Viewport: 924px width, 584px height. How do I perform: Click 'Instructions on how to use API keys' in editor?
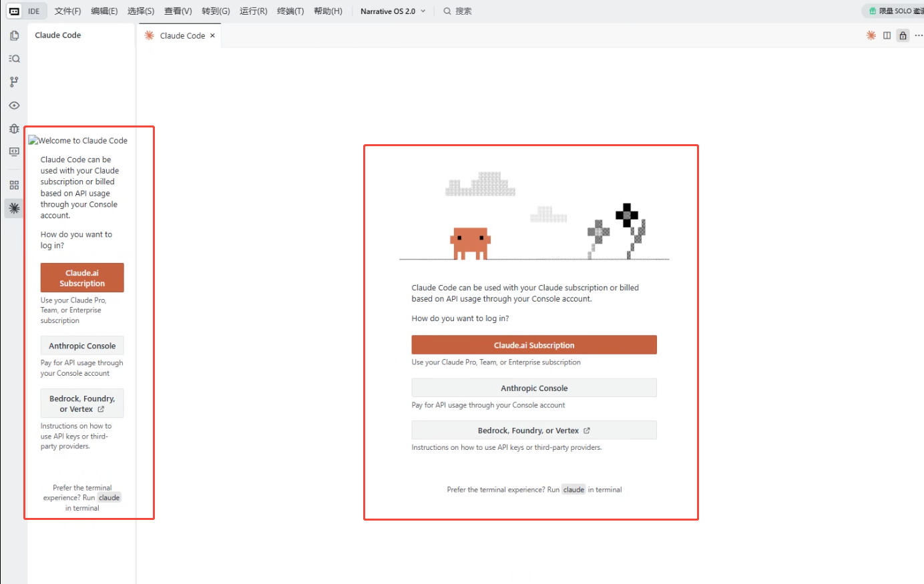pyautogui.click(x=507, y=448)
